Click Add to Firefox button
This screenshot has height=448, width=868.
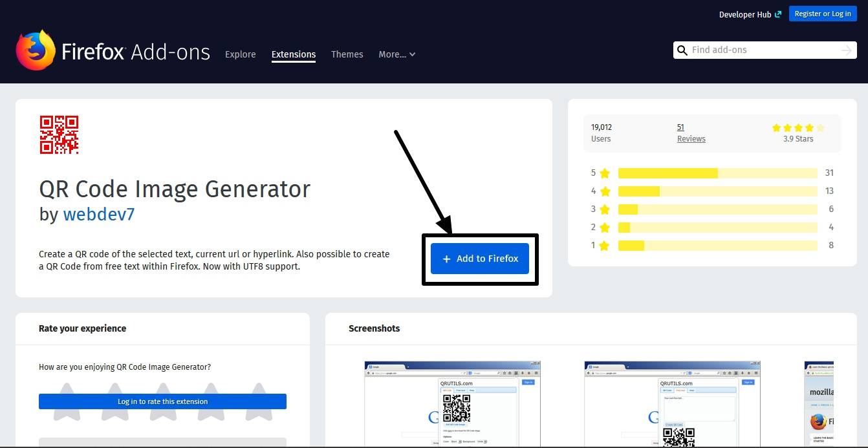coord(480,259)
